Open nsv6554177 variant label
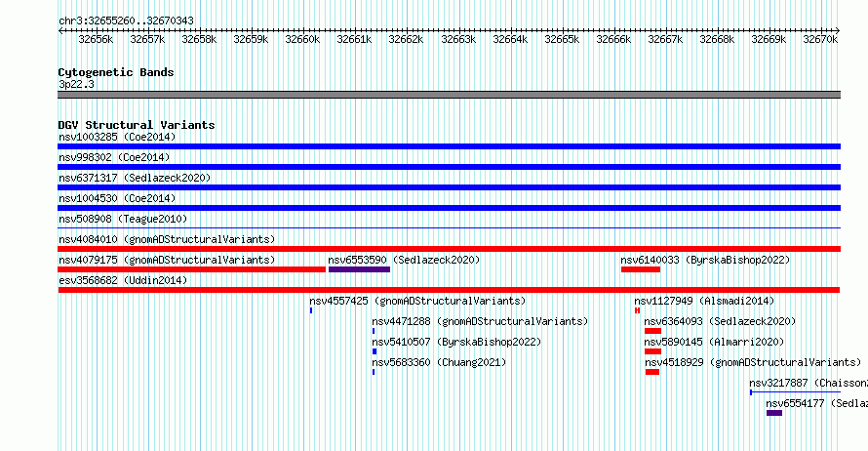The width and height of the screenshot is (868, 451). tap(816, 403)
